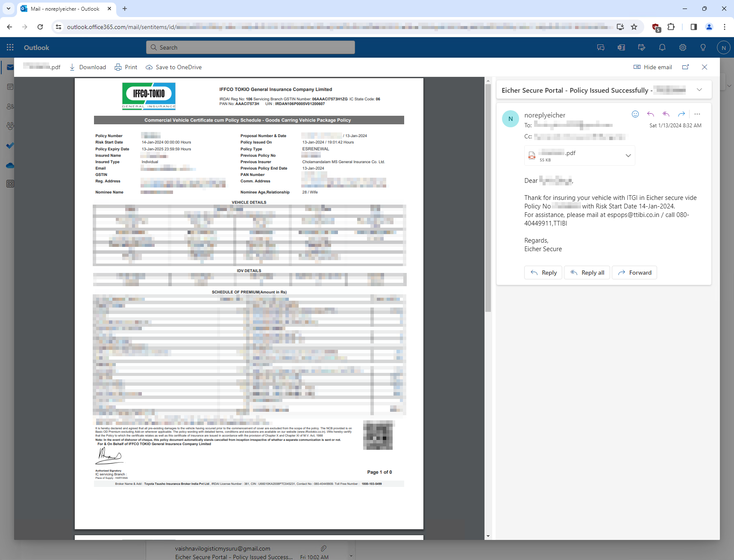Open the Teams chat icon in header

pos(601,47)
